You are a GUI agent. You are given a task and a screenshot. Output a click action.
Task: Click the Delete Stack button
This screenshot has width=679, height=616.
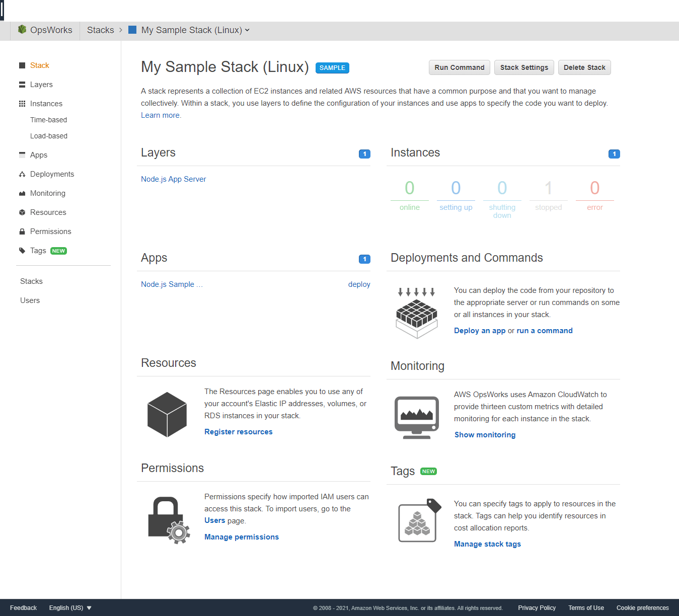(x=584, y=67)
